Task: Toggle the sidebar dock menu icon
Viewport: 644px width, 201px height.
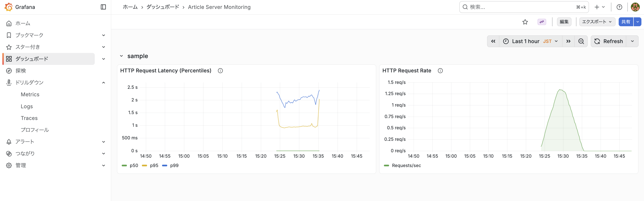Action: point(103,7)
